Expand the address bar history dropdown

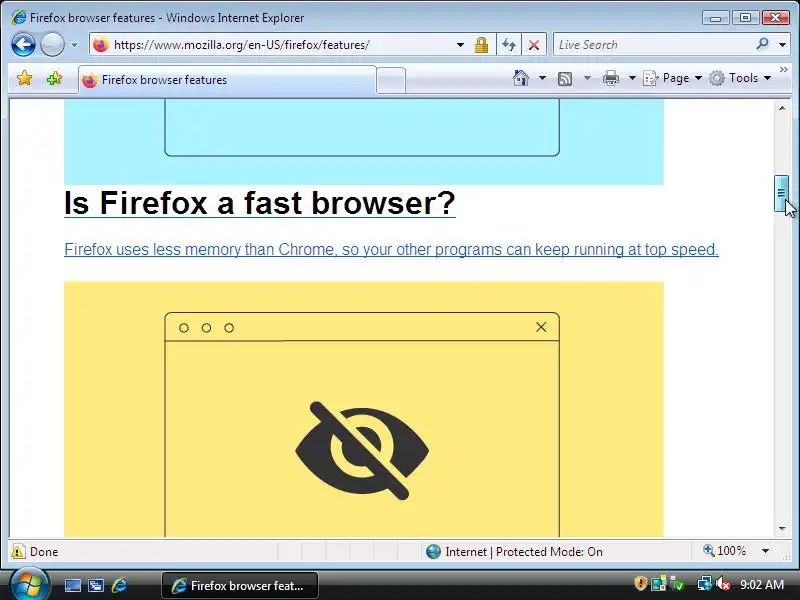pyautogui.click(x=460, y=45)
